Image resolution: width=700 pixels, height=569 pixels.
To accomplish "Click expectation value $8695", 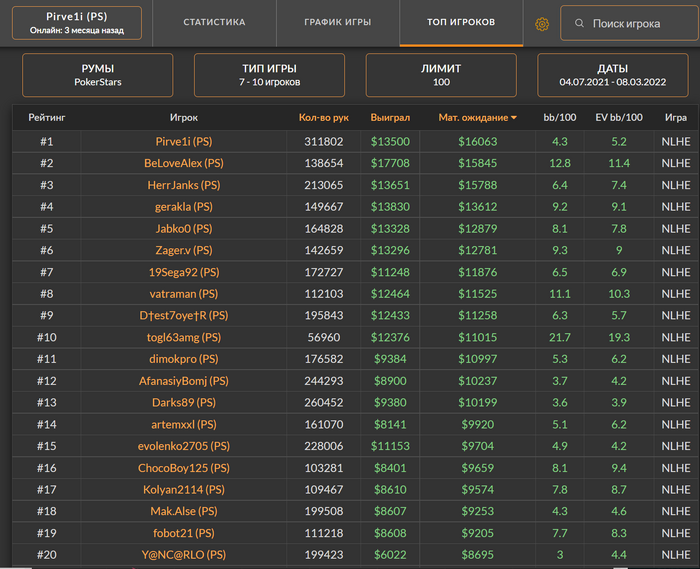I will point(477,555).
